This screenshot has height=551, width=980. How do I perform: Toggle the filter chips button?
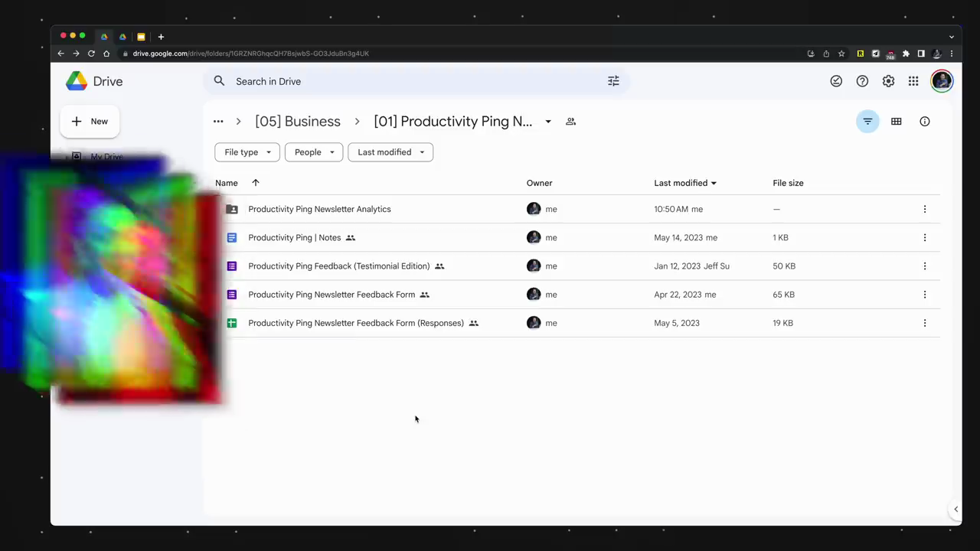tap(867, 122)
